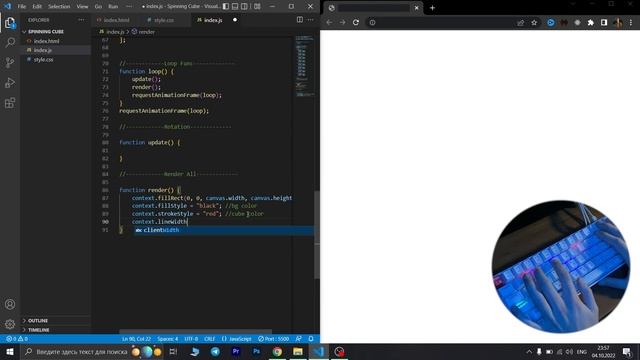
Task: Toggle the Secondary Side Bar layout button
Action: [x=244, y=7]
